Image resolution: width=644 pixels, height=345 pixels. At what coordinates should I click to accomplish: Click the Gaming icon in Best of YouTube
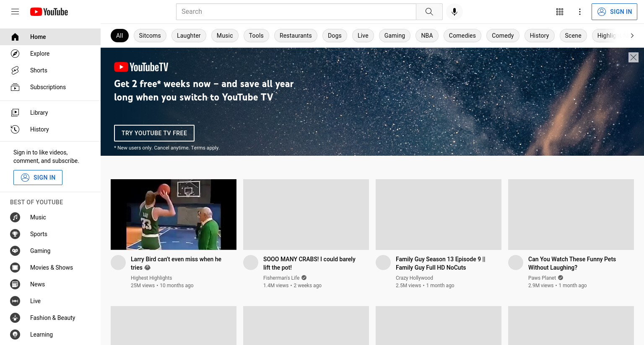click(x=15, y=251)
